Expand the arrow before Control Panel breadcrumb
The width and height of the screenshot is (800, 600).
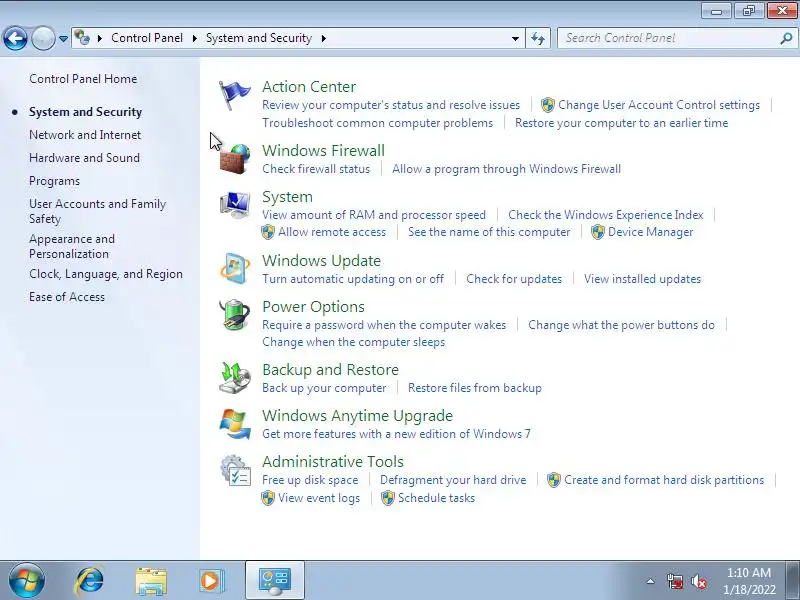(x=100, y=38)
